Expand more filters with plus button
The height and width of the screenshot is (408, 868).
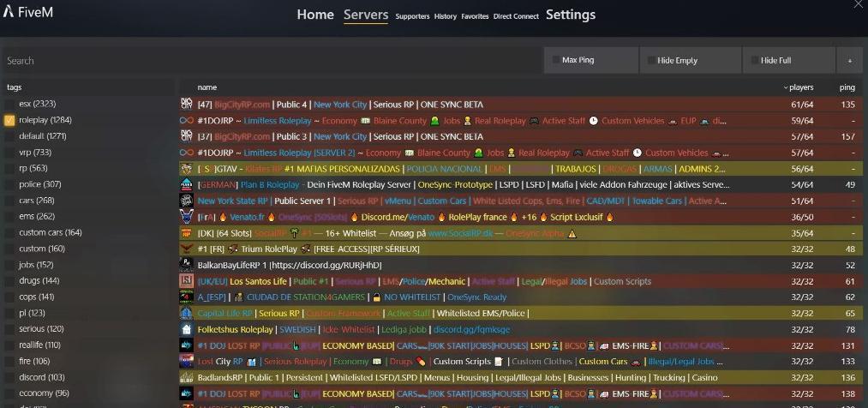tap(849, 61)
